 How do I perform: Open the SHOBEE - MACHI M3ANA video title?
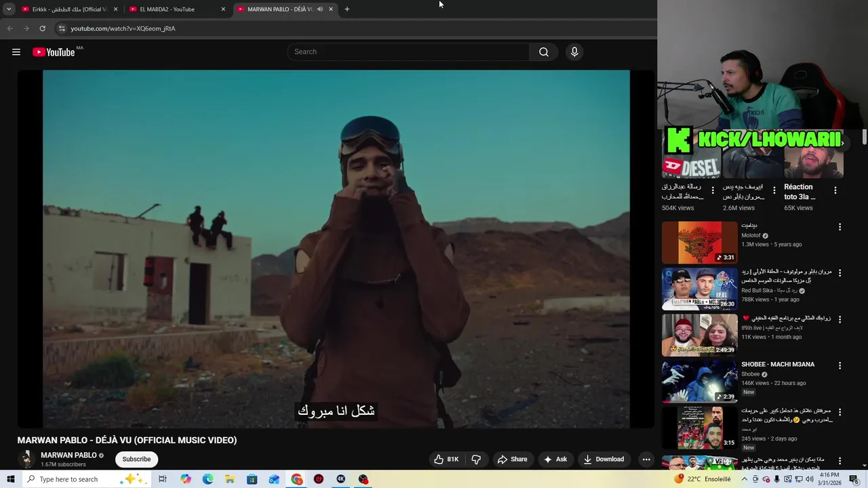778,365
